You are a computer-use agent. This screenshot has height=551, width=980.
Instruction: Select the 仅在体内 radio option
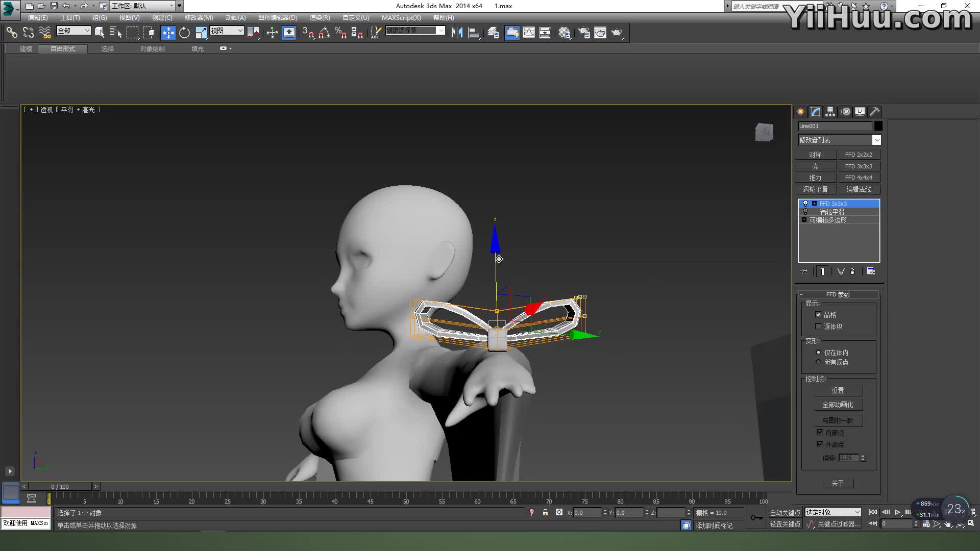coord(818,353)
